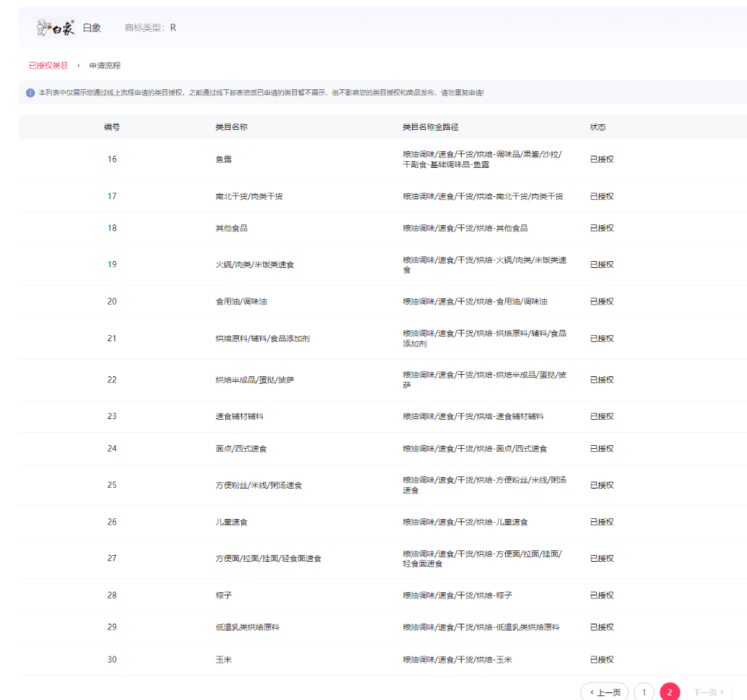
Task: Click 已授权 status for row 20
Action: click(602, 302)
